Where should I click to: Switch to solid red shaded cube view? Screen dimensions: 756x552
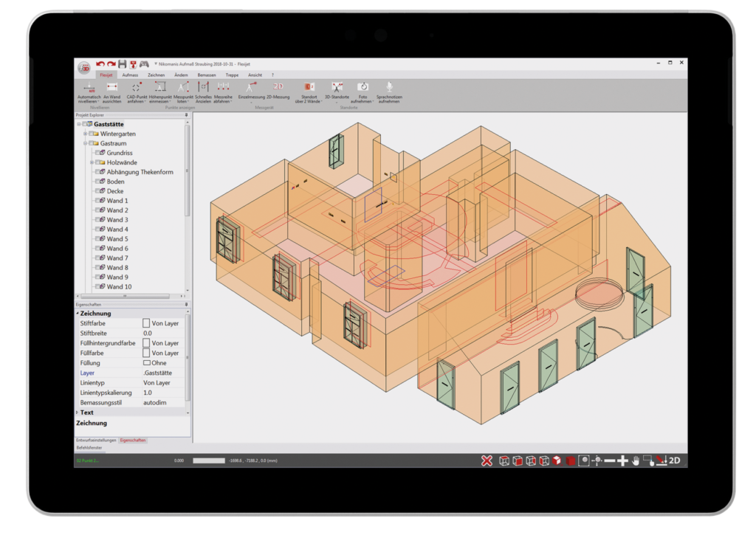571,461
